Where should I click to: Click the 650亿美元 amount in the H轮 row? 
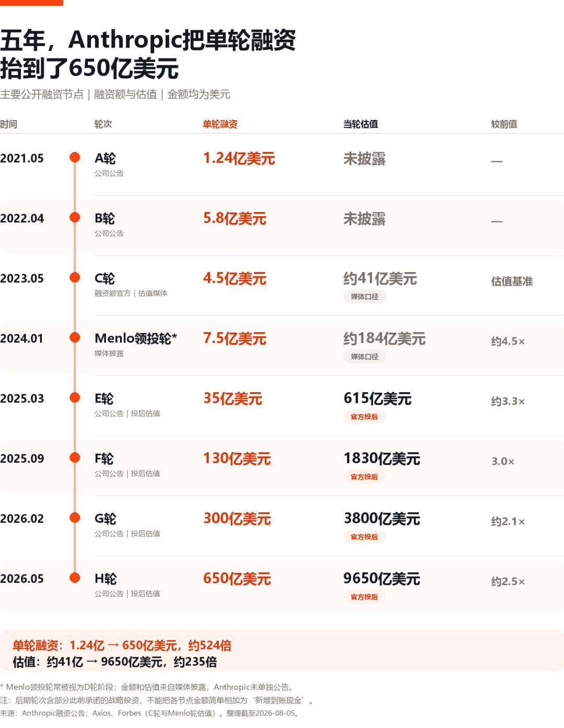237,579
